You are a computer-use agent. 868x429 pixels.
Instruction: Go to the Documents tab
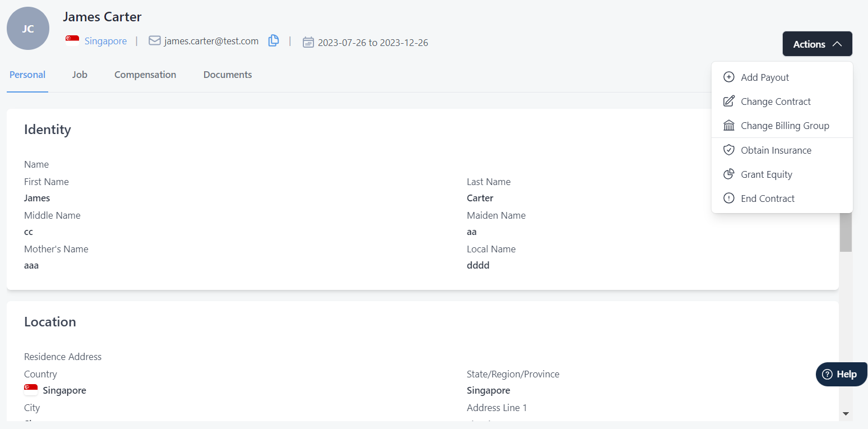pyautogui.click(x=228, y=75)
